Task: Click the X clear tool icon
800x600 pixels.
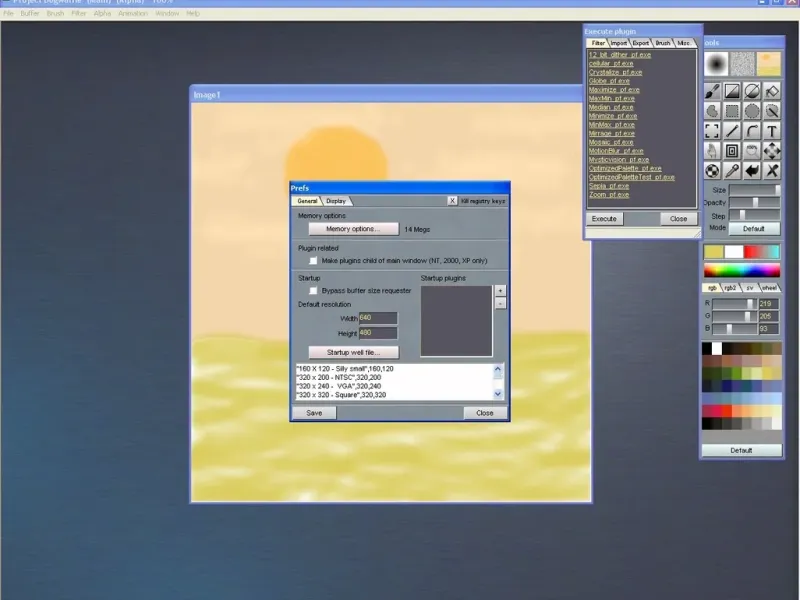Action: (x=772, y=171)
